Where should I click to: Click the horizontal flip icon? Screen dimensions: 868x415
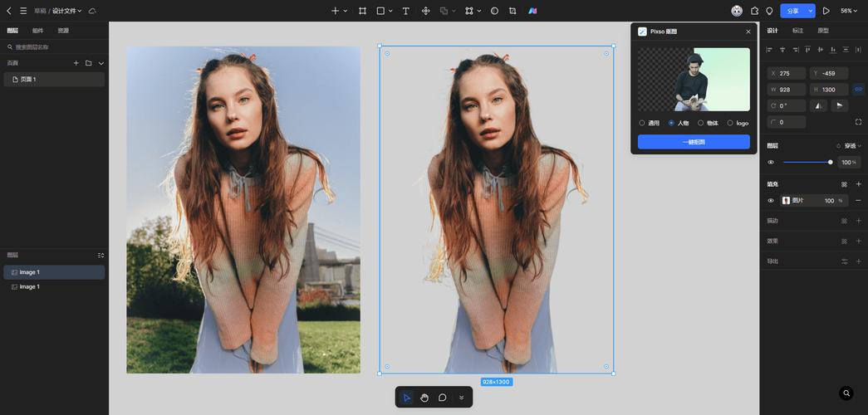(x=818, y=105)
